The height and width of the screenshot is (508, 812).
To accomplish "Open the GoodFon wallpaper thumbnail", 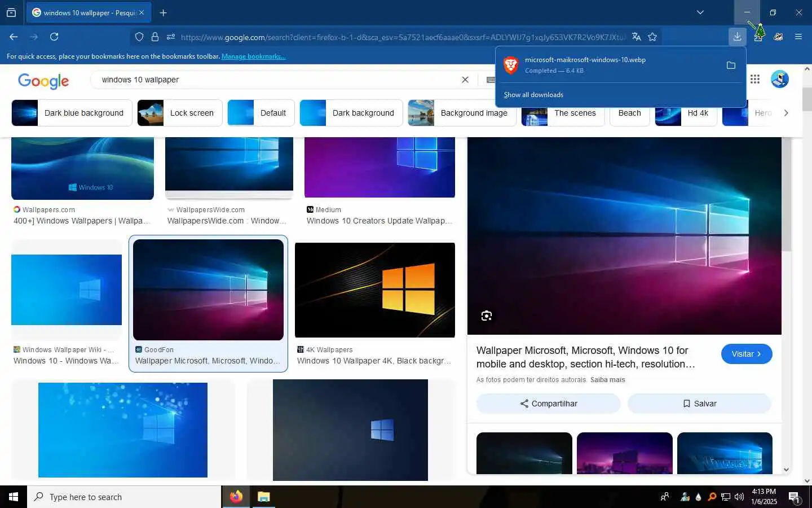I will 208,290.
